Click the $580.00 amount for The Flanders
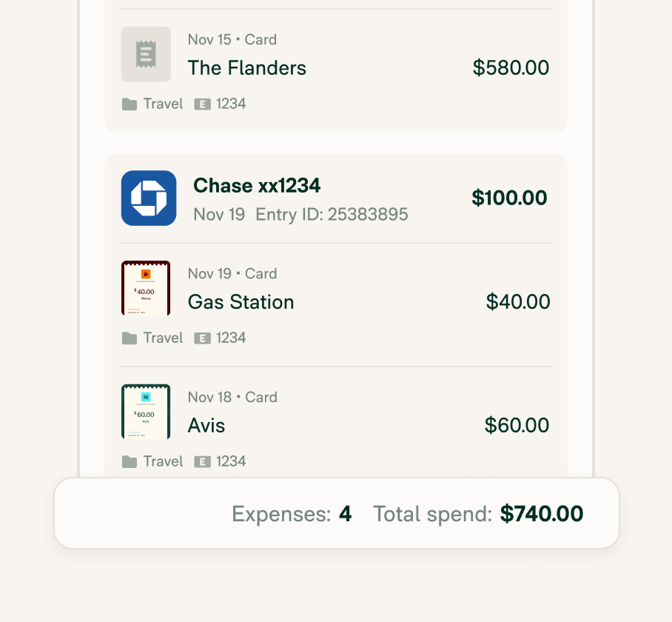The image size is (672, 622). [x=511, y=67]
